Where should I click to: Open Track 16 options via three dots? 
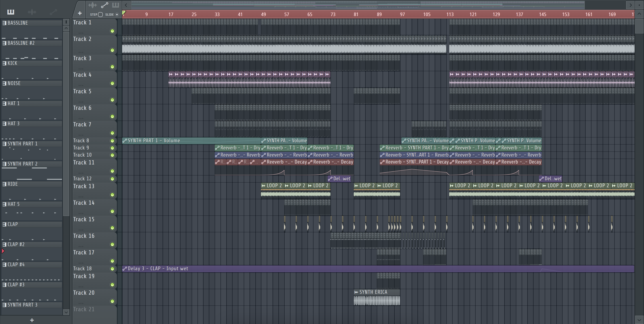(81, 246)
